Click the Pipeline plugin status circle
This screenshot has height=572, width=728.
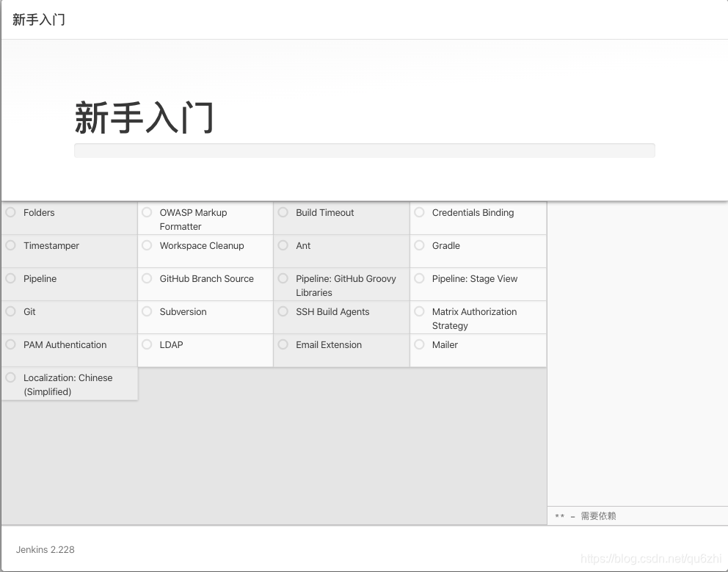point(11,278)
